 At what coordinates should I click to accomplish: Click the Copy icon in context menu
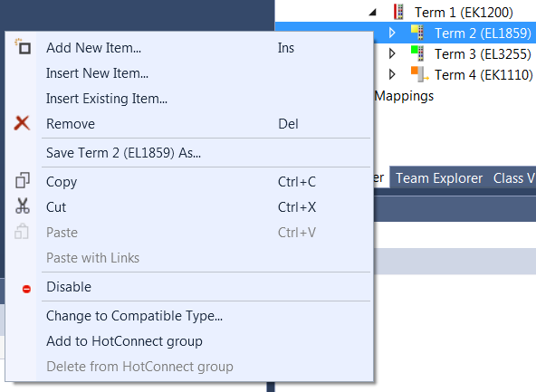pyautogui.click(x=23, y=180)
